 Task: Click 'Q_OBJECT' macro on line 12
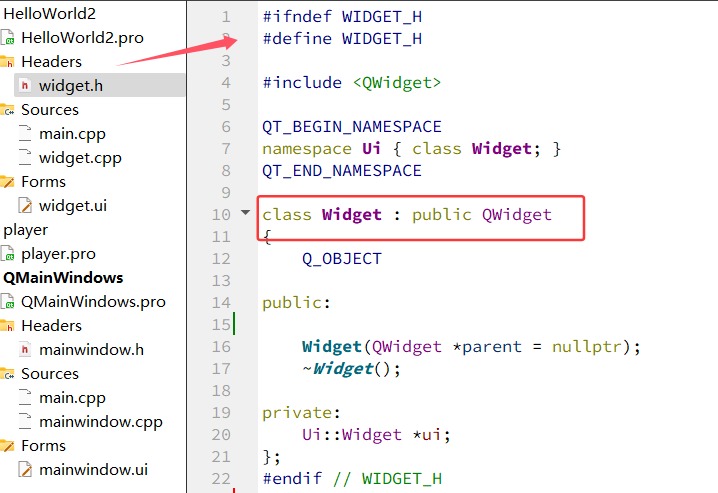[x=342, y=259]
